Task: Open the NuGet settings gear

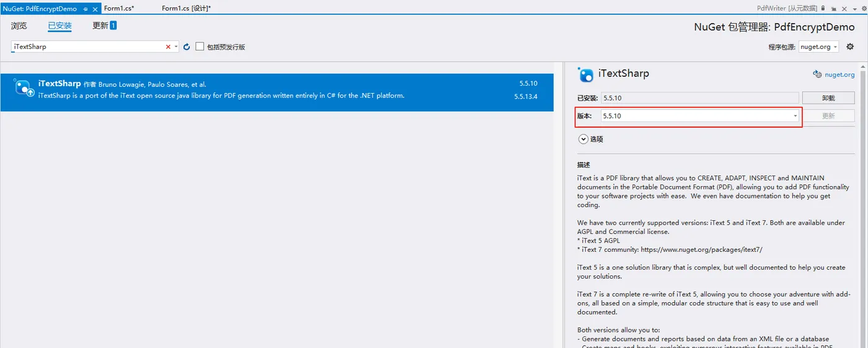Action: [x=850, y=47]
